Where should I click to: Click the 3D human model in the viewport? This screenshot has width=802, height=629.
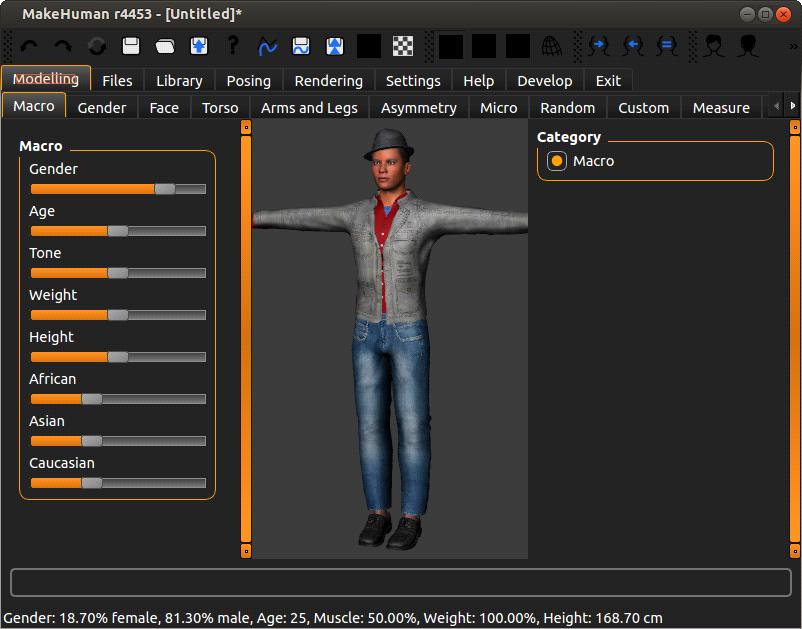(x=390, y=339)
